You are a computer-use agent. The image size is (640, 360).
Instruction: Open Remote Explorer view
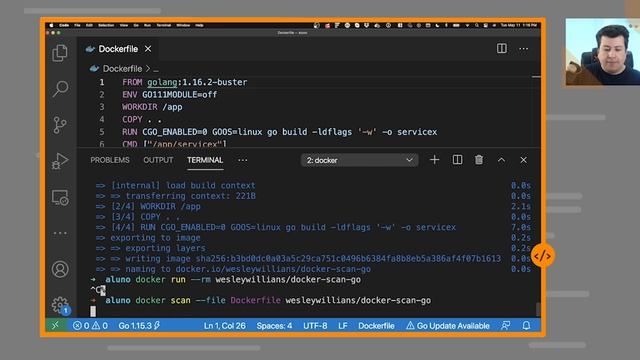point(60,198)
